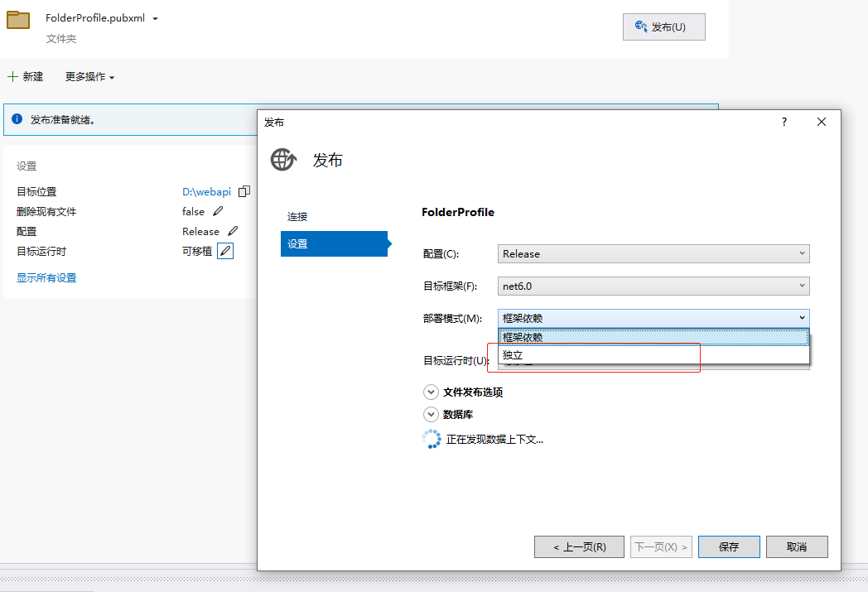Viewport: 868px width, 592px height.
Task: Open the 配置 Release dropdown
Action: (x=653, y=254)
